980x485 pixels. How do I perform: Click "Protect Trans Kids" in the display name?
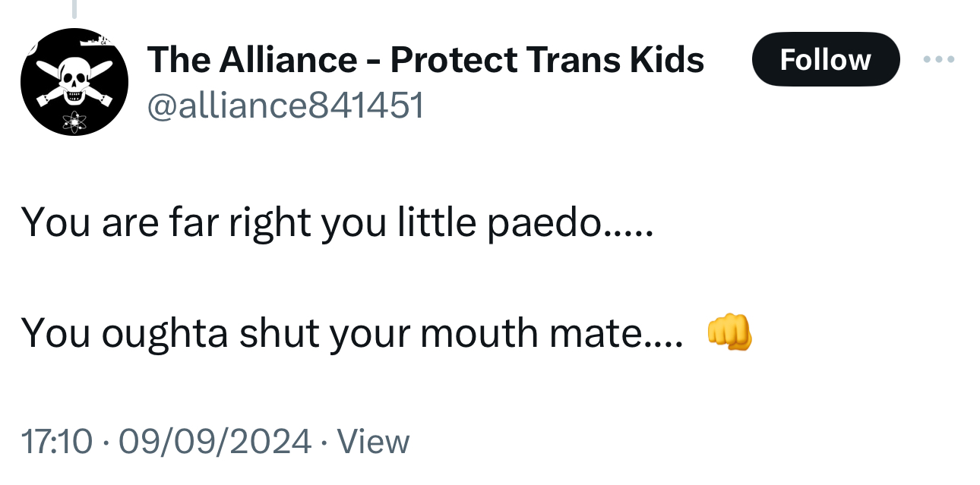[547, 59]
